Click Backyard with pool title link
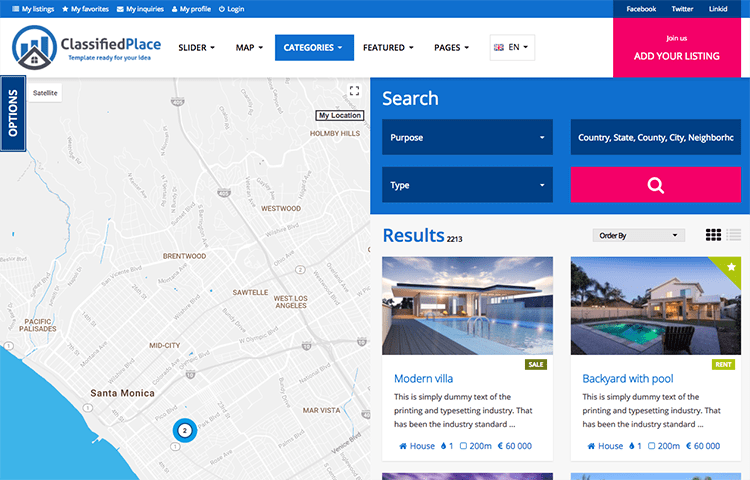The image size is (750, 480). 628,379
